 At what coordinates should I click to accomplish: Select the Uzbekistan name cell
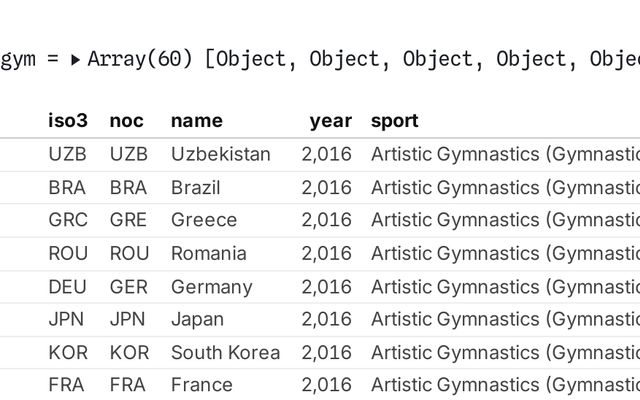221,154
